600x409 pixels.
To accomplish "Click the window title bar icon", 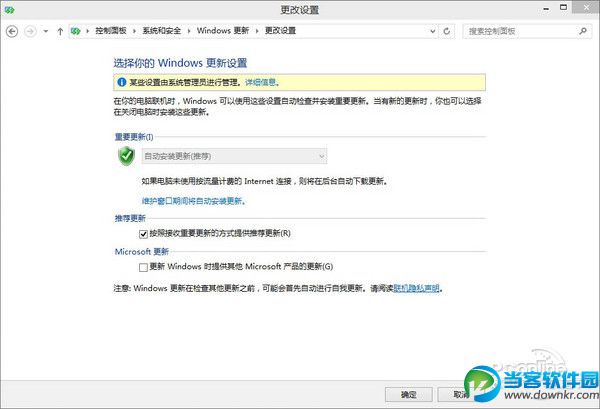I will (x=10, y=10).
